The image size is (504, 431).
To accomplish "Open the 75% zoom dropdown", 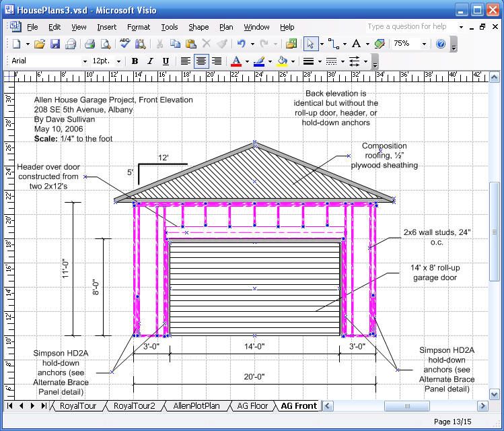I will pyautogui.click(x=424, y=44).
